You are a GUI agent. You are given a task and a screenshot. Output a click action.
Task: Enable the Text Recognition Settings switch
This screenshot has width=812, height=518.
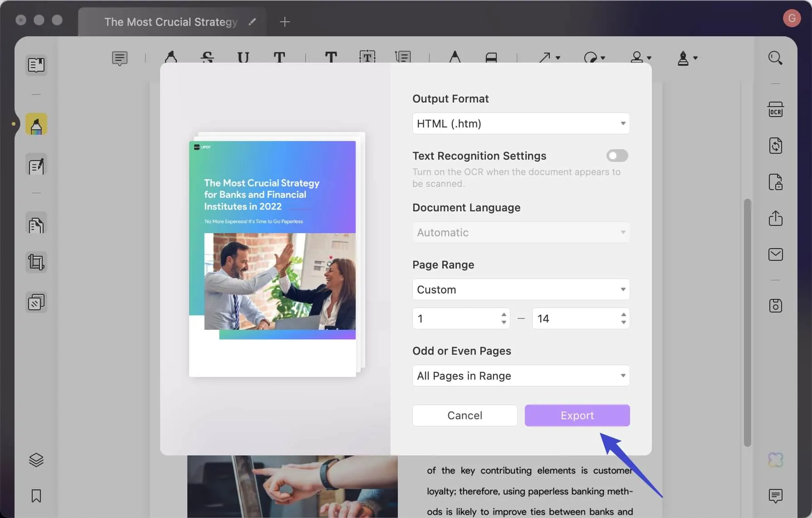(x=616, y=156)
